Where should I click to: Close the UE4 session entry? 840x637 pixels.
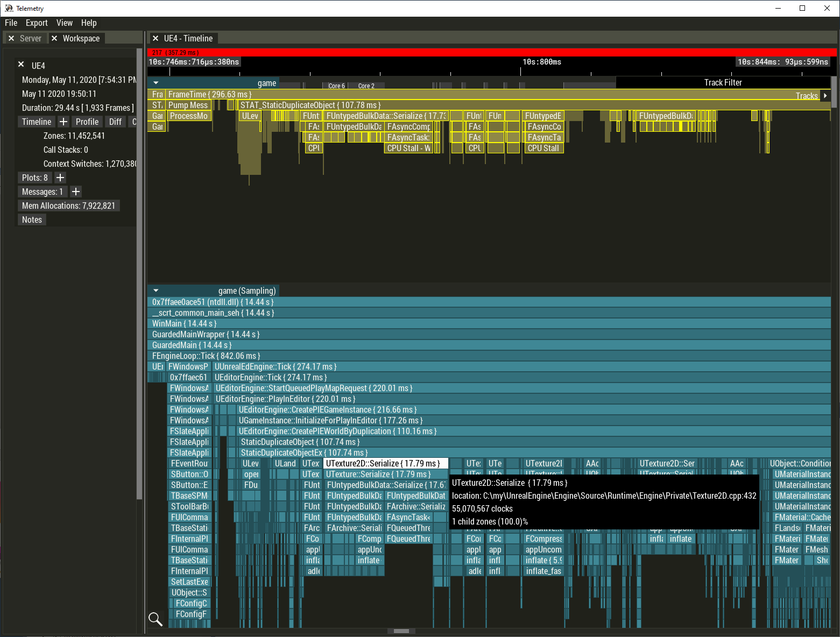coord(21,65)
